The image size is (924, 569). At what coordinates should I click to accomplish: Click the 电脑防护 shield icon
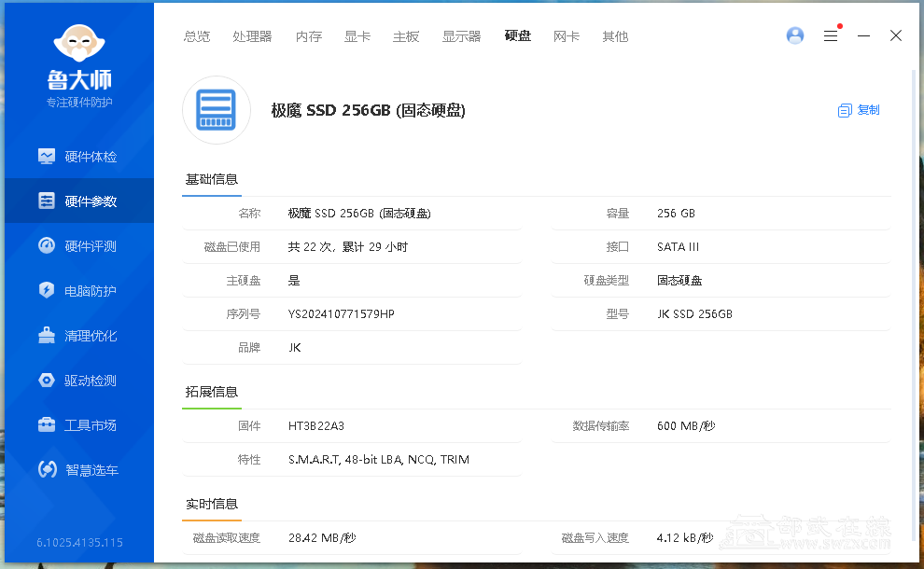(x=47, y=290)
